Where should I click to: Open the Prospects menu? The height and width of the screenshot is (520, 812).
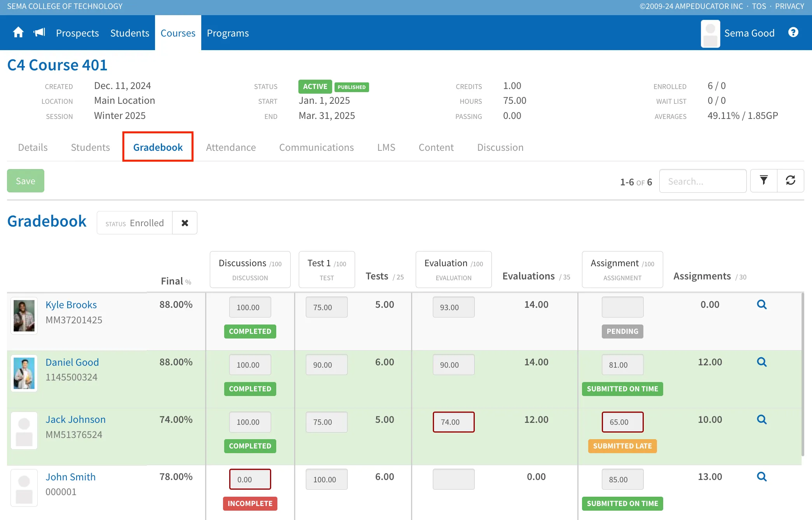point(77,33)
